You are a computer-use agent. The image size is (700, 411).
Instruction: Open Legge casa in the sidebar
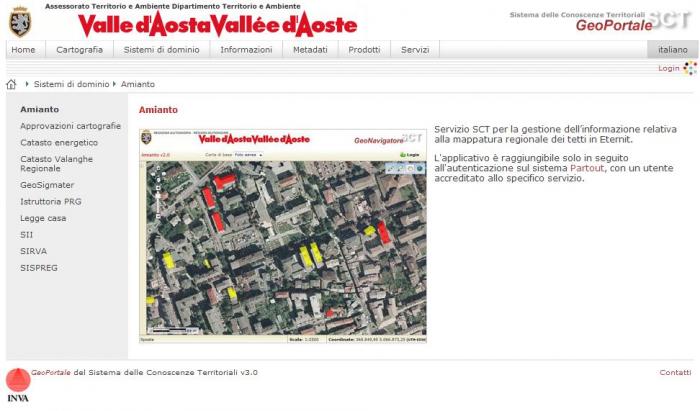43,218
